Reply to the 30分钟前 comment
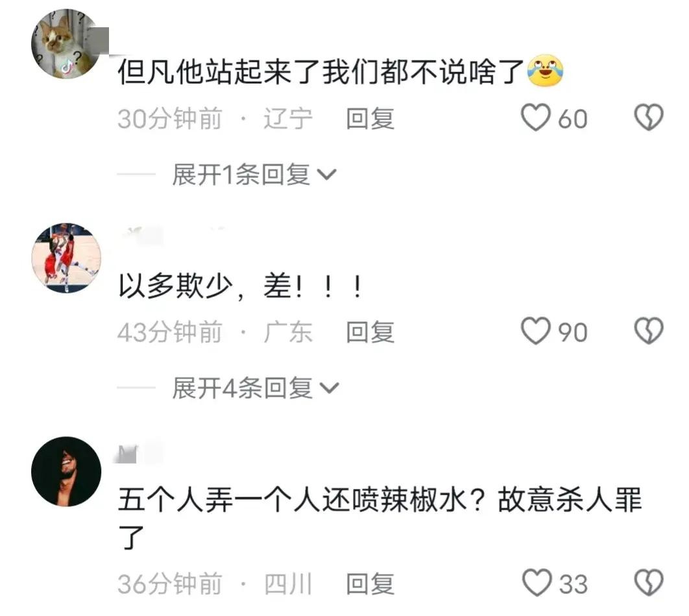This screenshot has height=616, width=689. click(x=370, y=119)
